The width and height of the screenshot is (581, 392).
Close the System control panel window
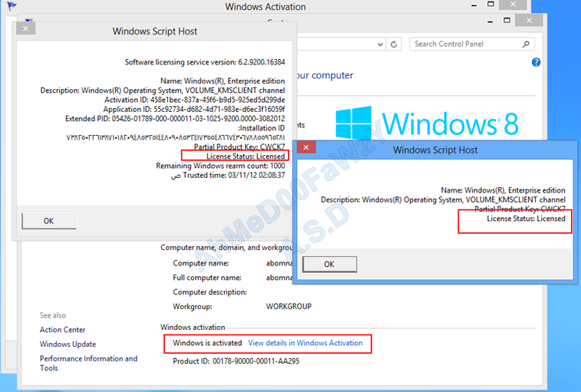click(529, 21)
